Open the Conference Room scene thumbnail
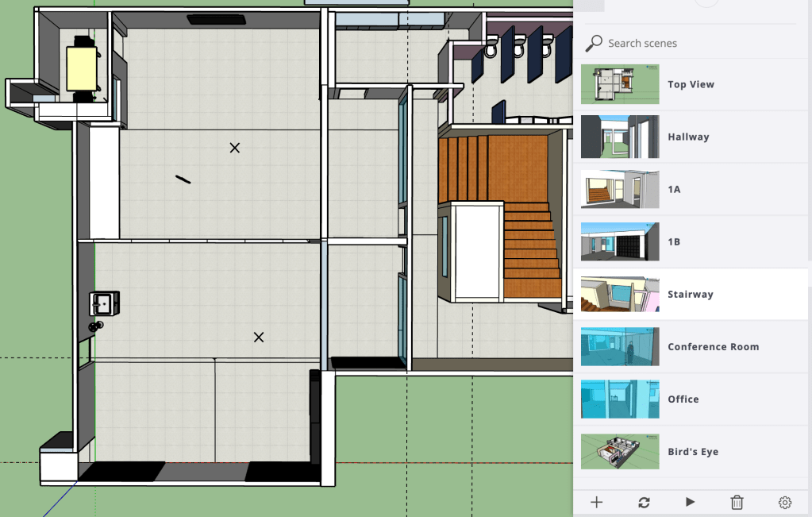 coord(620,346)
